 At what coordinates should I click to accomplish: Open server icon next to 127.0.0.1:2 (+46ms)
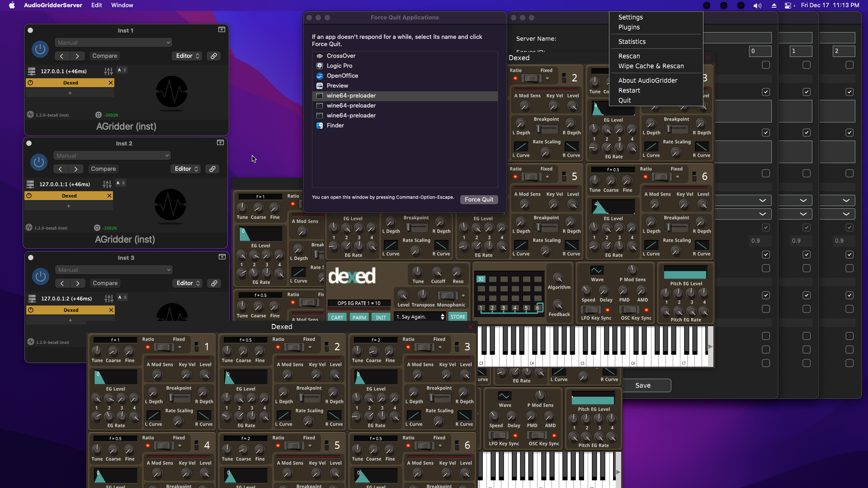point(32,299)
